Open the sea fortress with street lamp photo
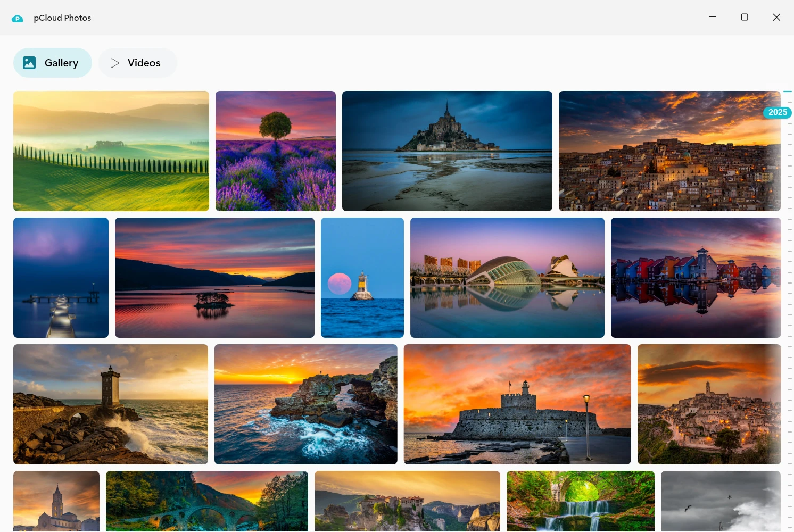This screenshot has width=794, height=532. coord(517,404)
